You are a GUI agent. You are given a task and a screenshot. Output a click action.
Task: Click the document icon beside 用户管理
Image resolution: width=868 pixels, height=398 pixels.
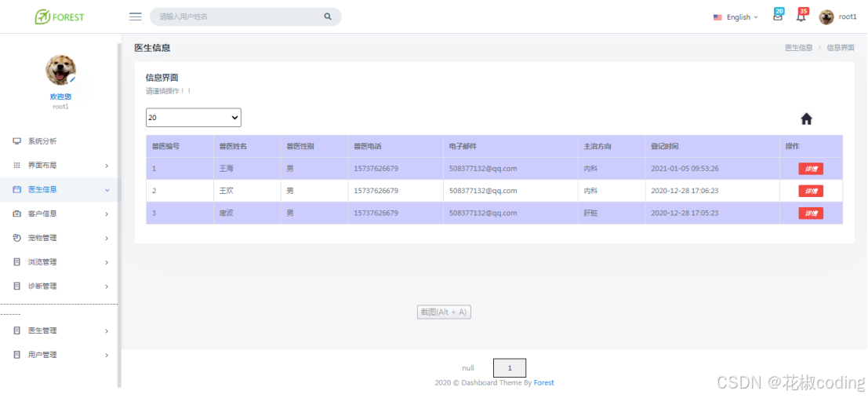pos(16,355)
